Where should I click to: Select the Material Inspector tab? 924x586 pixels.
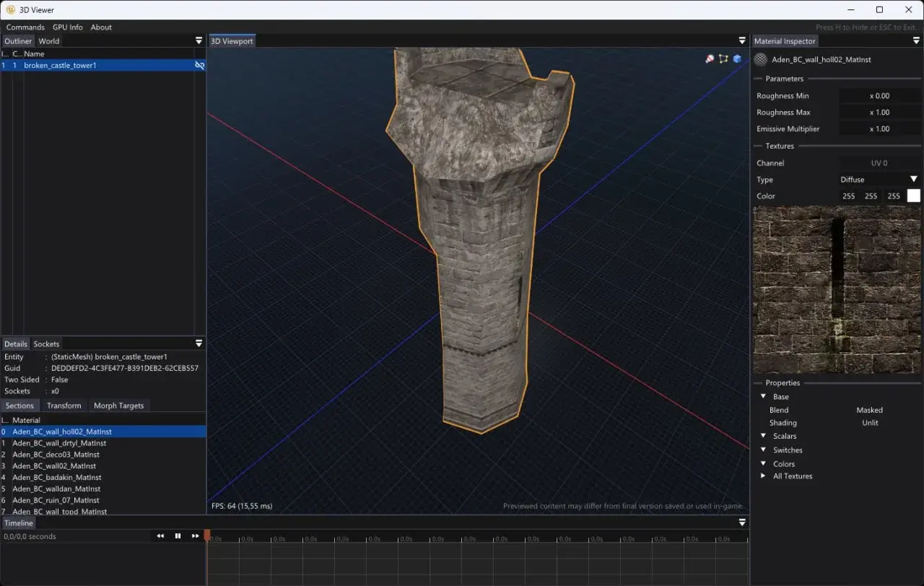(785, 41)
